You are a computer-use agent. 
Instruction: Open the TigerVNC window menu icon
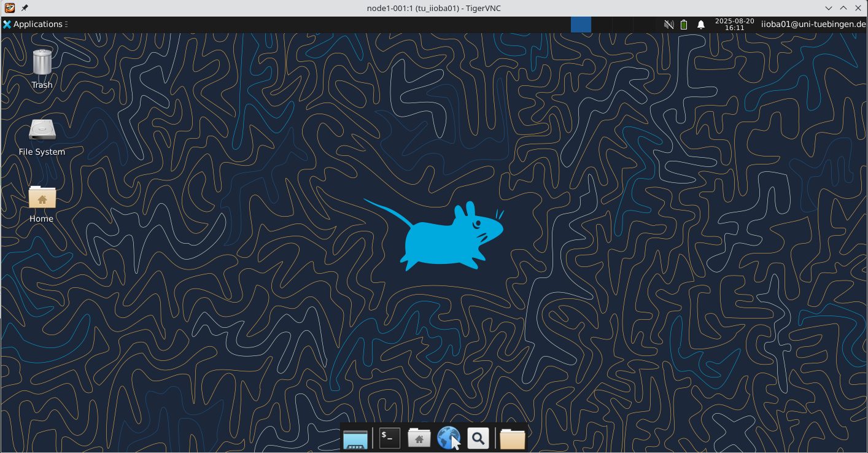pos(9,8)
